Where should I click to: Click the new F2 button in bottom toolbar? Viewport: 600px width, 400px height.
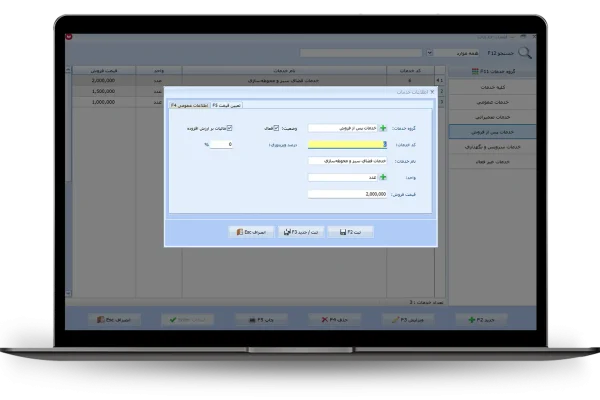point(482,319)
